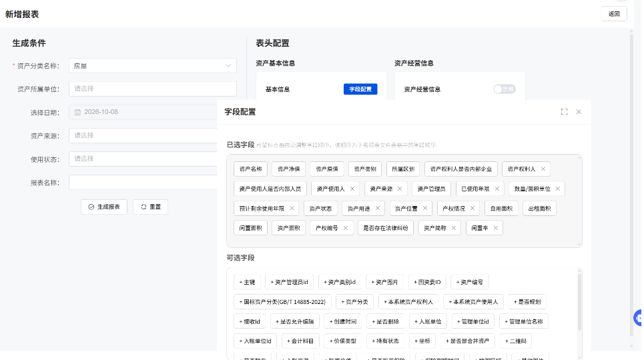Add the 本系统资产使用人 field
The image size is (644, 360).
click(473, 302)
